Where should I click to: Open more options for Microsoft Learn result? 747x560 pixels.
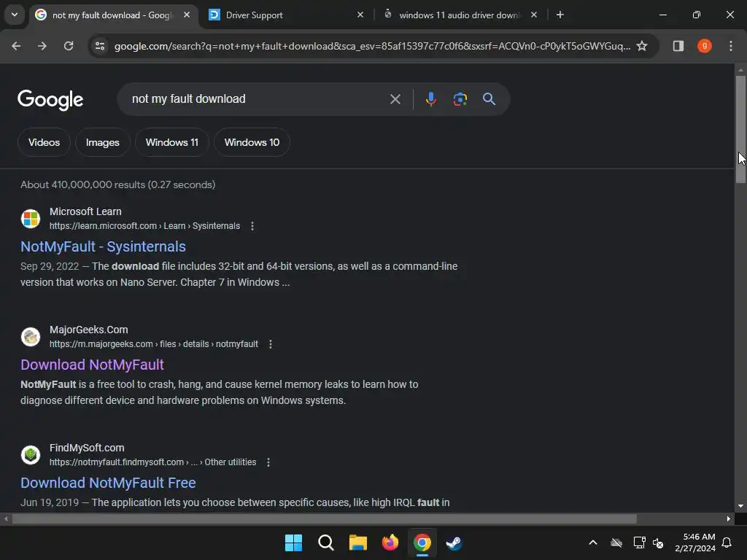[x=252, y=226]
